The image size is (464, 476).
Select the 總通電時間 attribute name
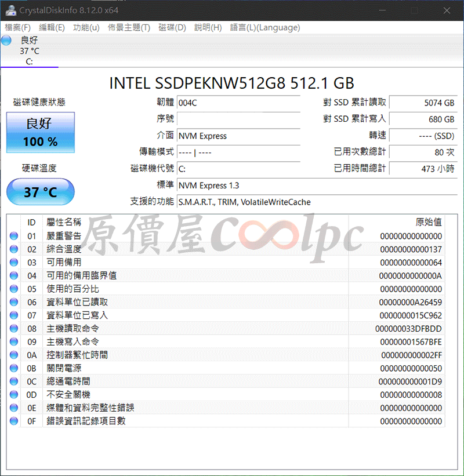pos(68,381)
